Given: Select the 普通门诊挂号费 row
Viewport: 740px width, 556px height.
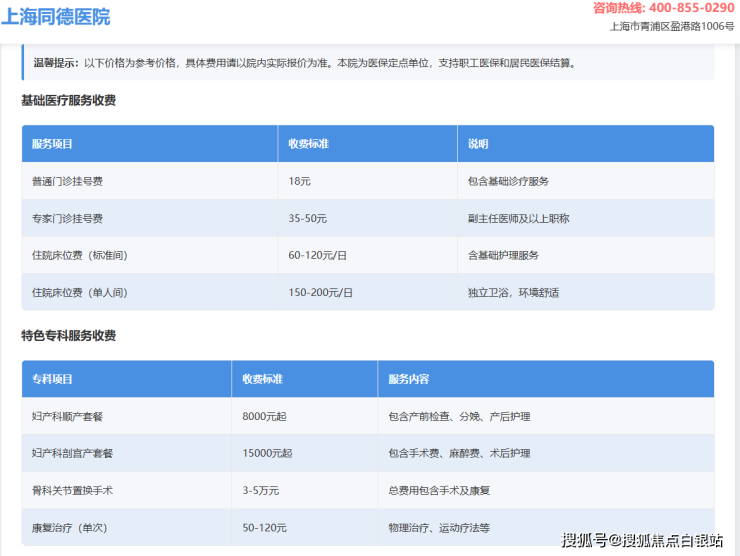Looking at the screenshot, I should tap(68, 181).
